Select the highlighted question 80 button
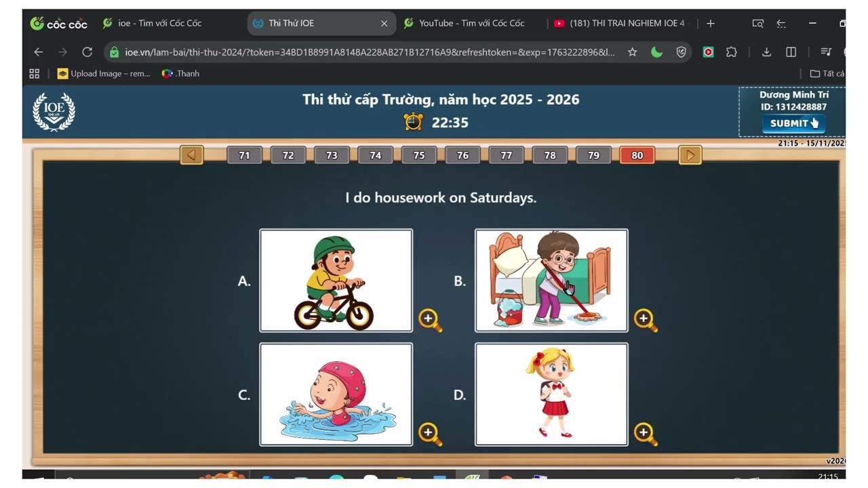The image size is (868, 488). pyautogui.click(x=637, y=155)
